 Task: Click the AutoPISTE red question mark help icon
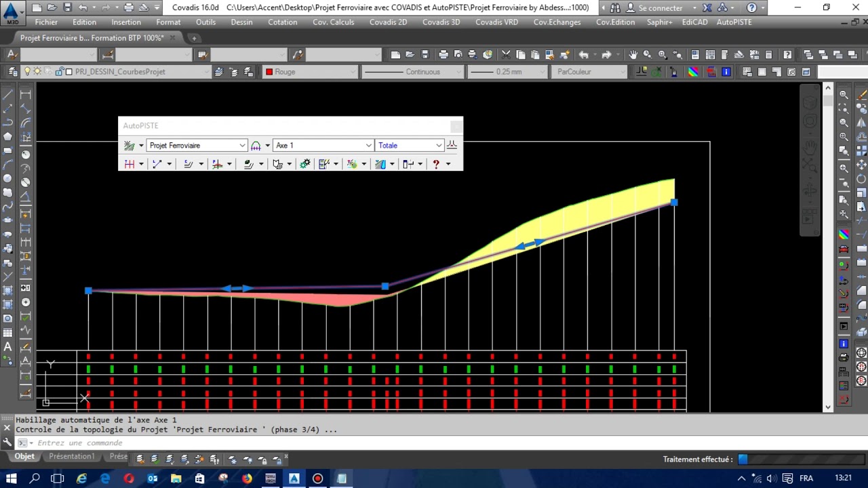(x=436, y=164)
